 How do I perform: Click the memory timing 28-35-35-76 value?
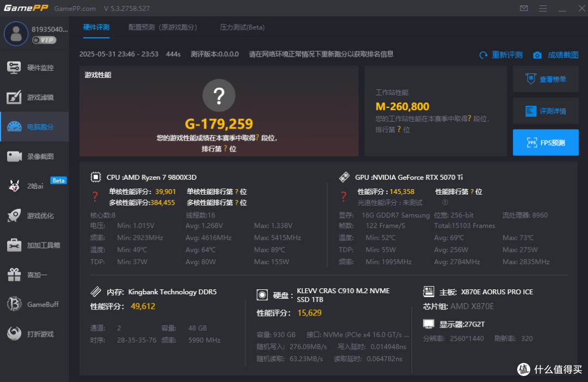tap(137, 340)
